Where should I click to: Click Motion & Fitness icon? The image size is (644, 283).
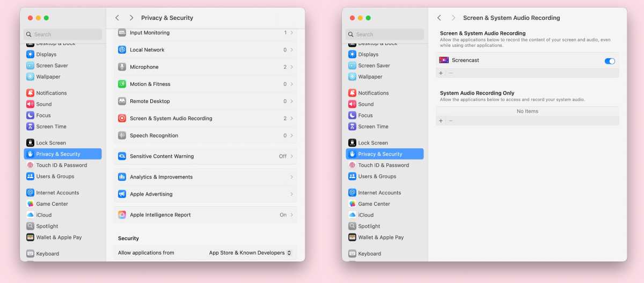pos(122,84)
